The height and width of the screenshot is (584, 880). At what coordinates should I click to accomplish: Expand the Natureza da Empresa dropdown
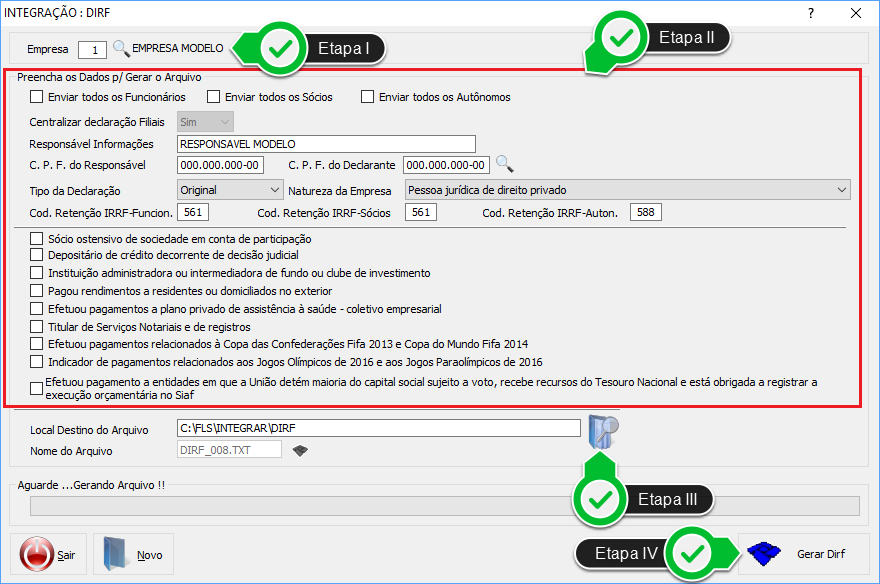tap(627, 189)
